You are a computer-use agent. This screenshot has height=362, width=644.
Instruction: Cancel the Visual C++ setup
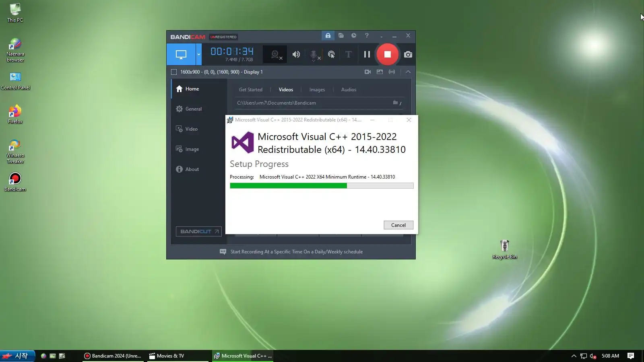pos(398,225)
